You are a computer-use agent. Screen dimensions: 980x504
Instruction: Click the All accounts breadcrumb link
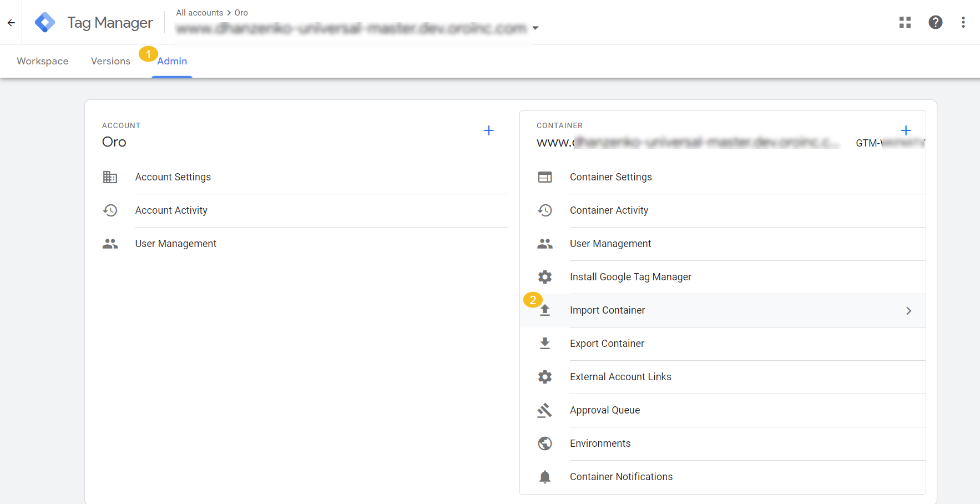(199, 13)
